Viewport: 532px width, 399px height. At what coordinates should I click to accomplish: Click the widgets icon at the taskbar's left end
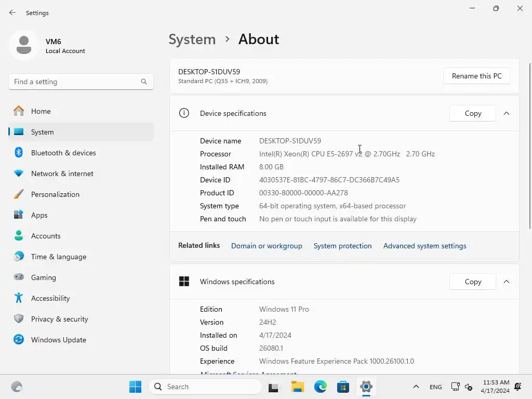pyautogui.click(x=17, y=387)
